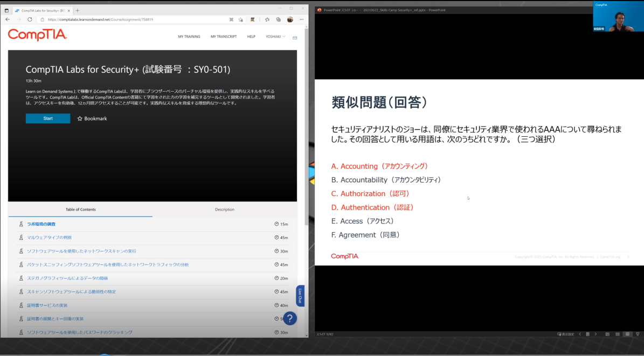Click the lab flask icon beside マルウェアタイプの判別
The height and width of the screenshot is (356, 644).
(x=21, y=238)
